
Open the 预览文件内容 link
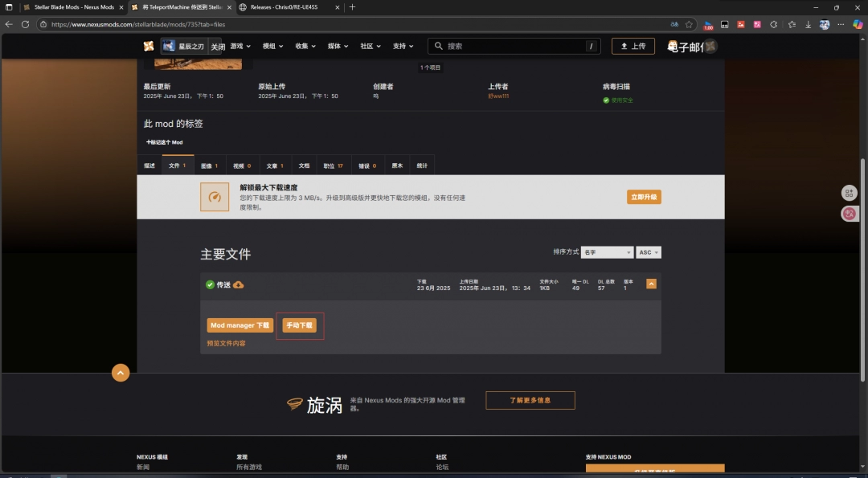[226, 342]
